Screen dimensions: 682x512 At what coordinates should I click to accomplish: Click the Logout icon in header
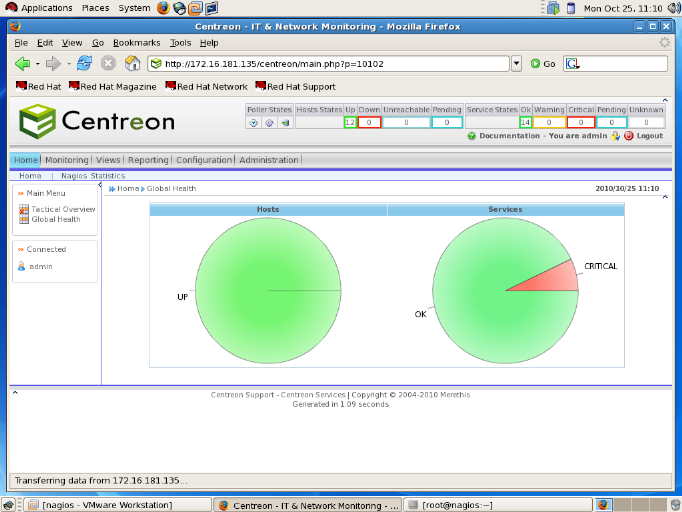[x=629, y=135]
